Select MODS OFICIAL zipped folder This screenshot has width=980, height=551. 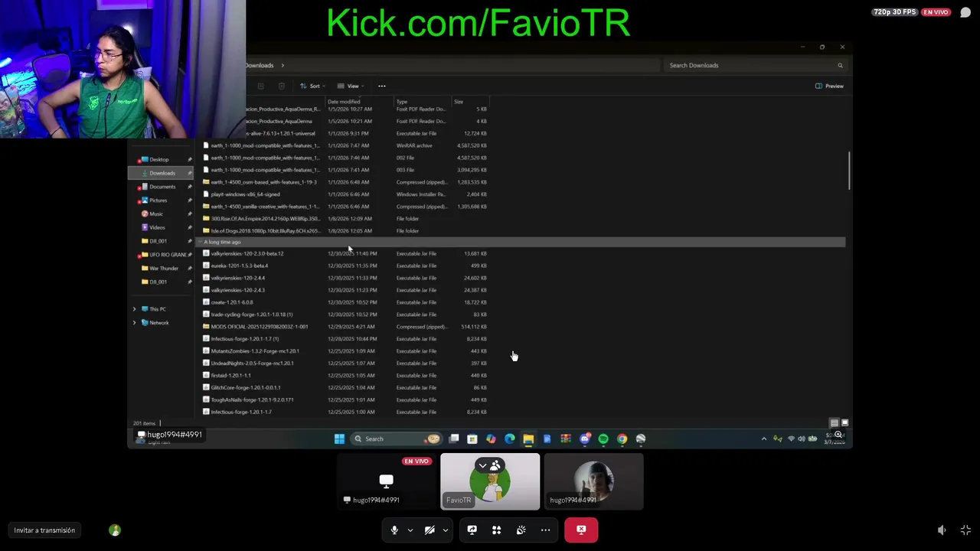click(259, 327)
